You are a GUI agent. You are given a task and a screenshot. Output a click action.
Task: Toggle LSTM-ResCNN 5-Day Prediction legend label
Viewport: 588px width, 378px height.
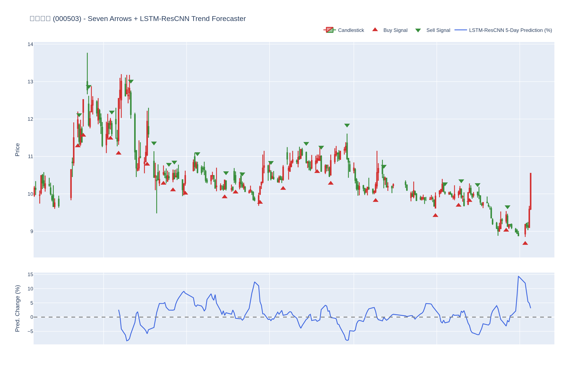(510, 30)
